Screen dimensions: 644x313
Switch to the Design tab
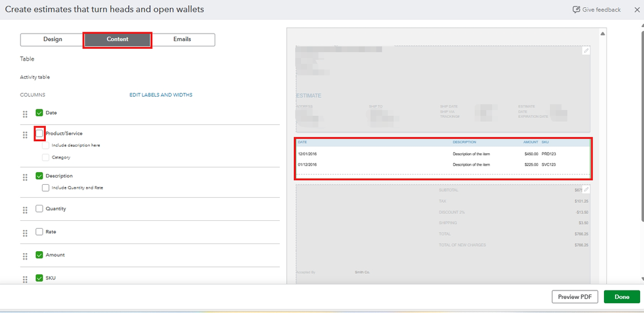tap(53, 39)
